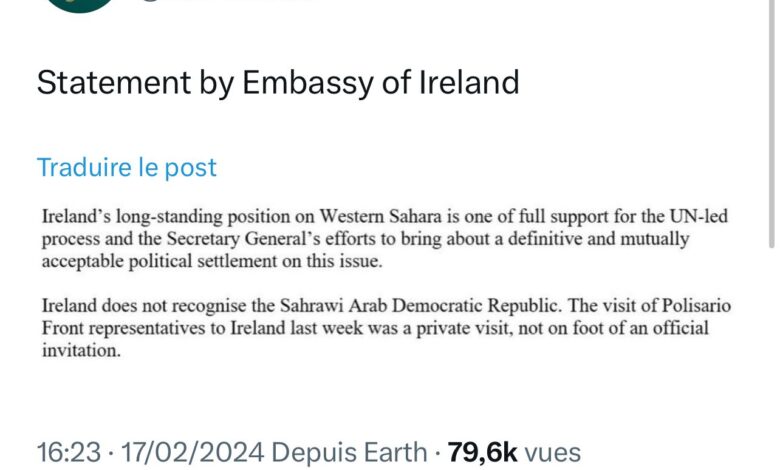This screenshot has width=780, height=470.
Task: Click the paragraph starting "Ireland does not recognise"
Action: [386, 328]
